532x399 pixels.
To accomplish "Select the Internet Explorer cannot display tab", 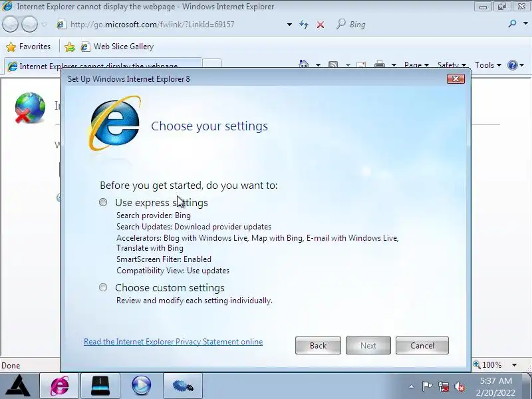I will click(104, 66).
